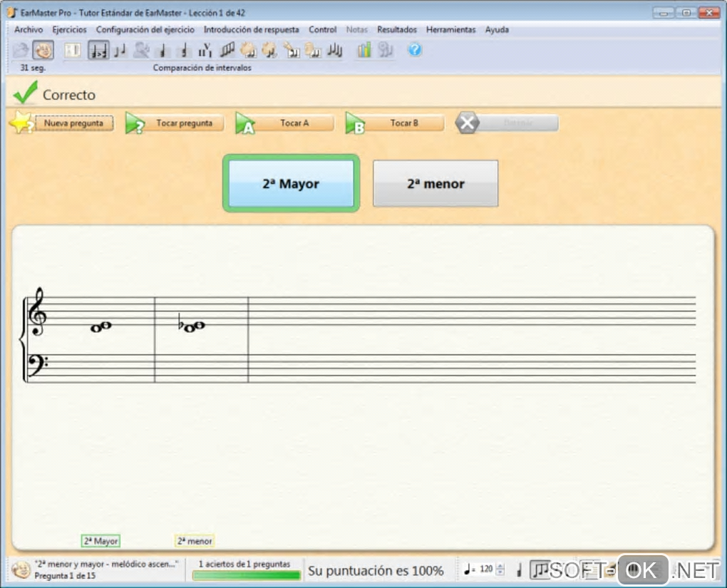Open the Ejercicios menu
Screen dimensions: 727x588
coord(69,30)
